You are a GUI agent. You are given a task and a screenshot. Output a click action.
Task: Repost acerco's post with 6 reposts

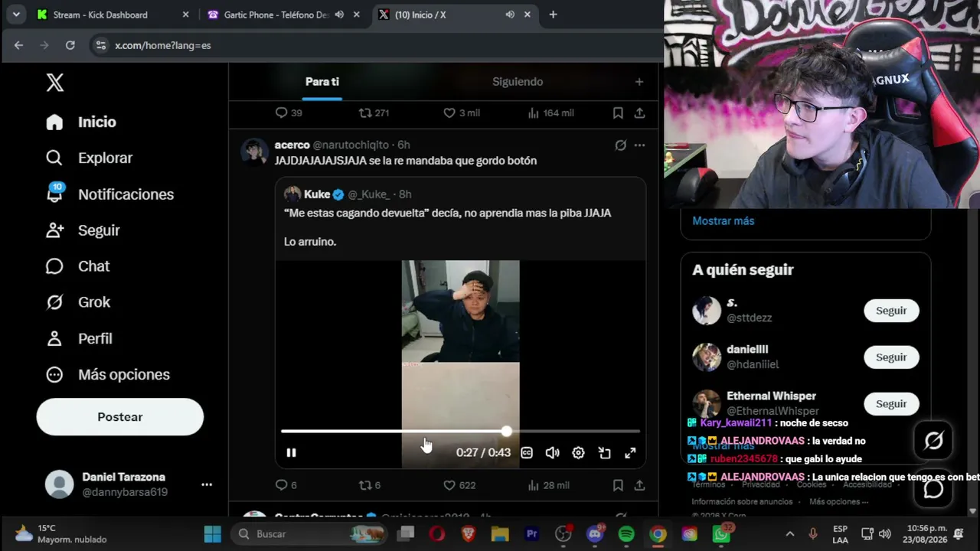pyautogui.click(x=370, y=485)
